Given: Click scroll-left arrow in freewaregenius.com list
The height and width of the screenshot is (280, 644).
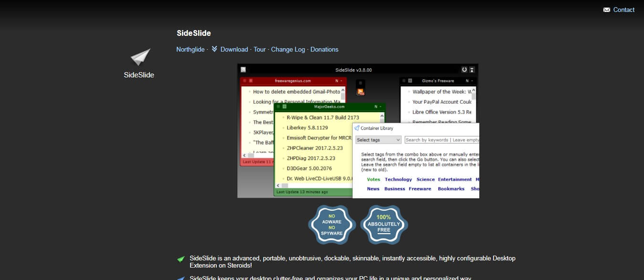Looking at the screenshot, I should [245, 155].
